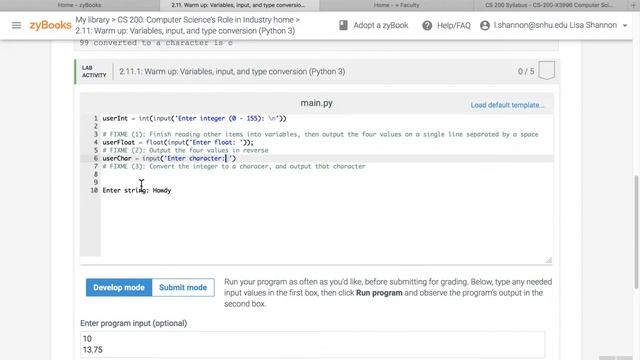Click the Help/FAQ question mark icon
Viewport: 640px width, 360px height.
(x=427, y=25)
